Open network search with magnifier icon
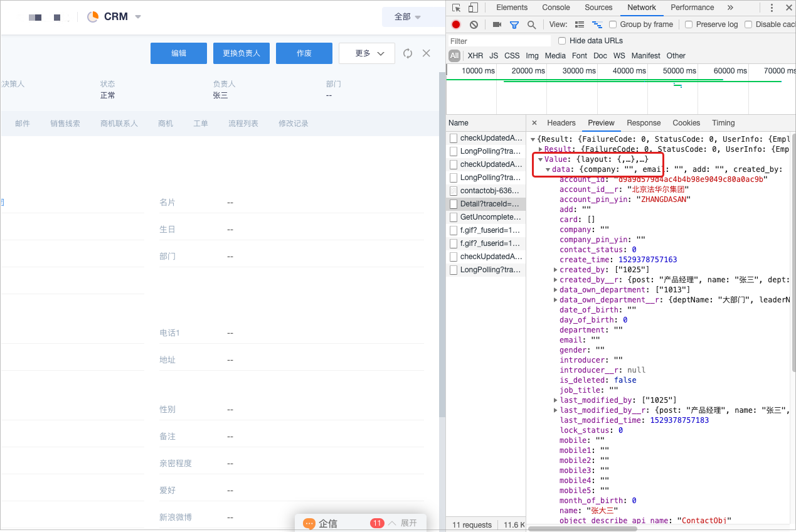This screenshot has height=532, width=796. (x=531, y=24)
